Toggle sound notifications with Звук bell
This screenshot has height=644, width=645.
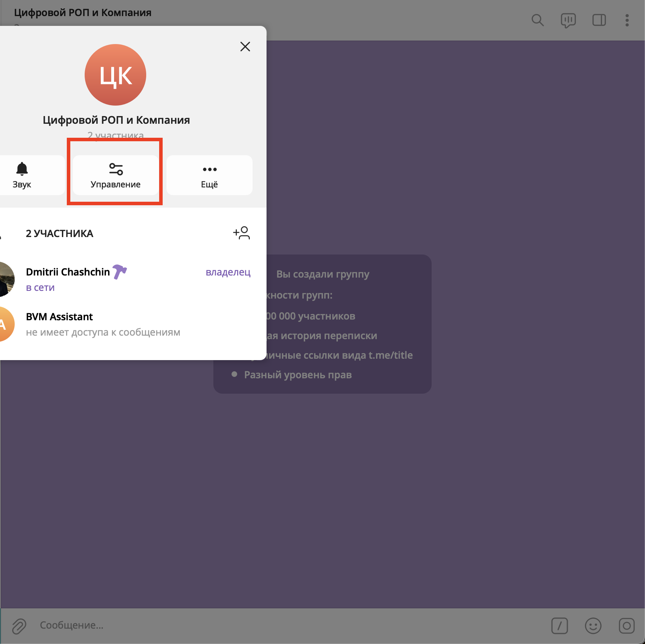[x=22, y=175]
